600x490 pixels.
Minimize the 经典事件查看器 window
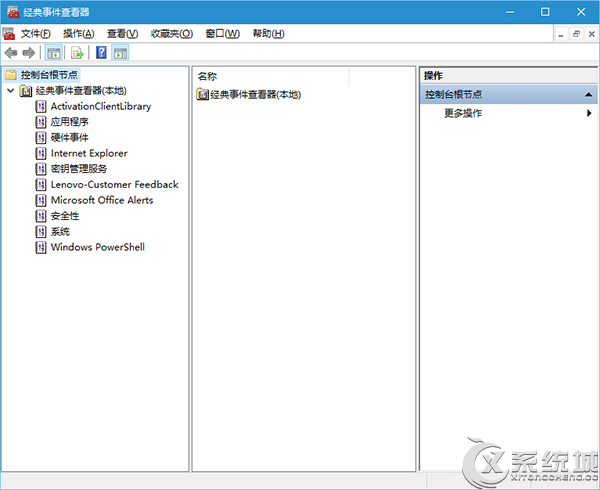pos(510,12)
